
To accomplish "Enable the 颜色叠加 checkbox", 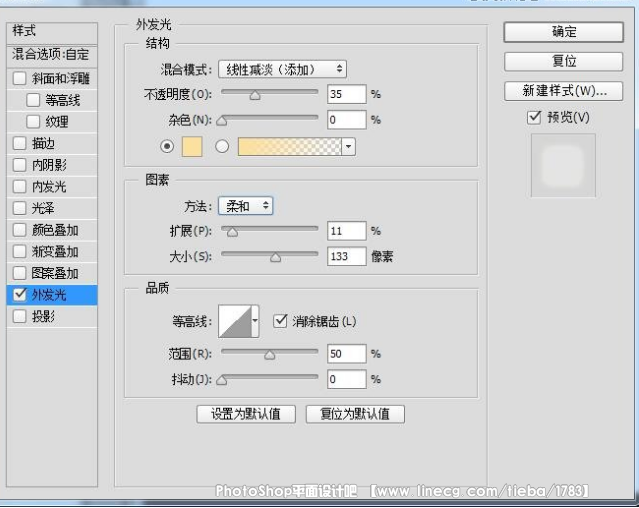I will tap(19, 230).
